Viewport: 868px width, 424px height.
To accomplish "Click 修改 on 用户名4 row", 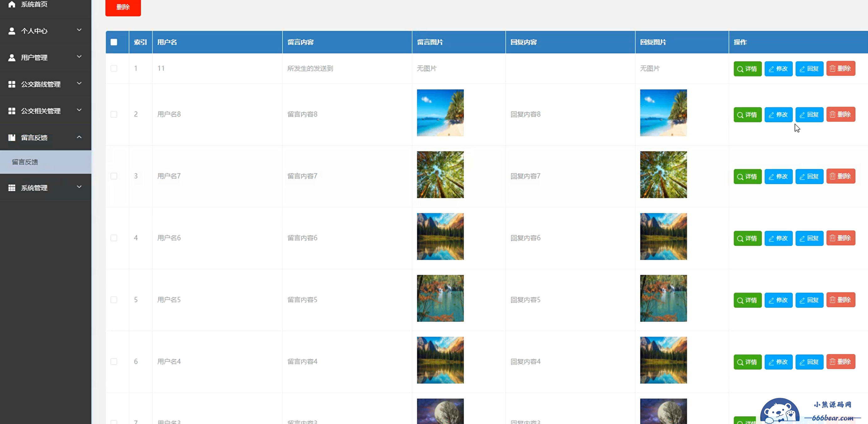I will click(778, 362).
